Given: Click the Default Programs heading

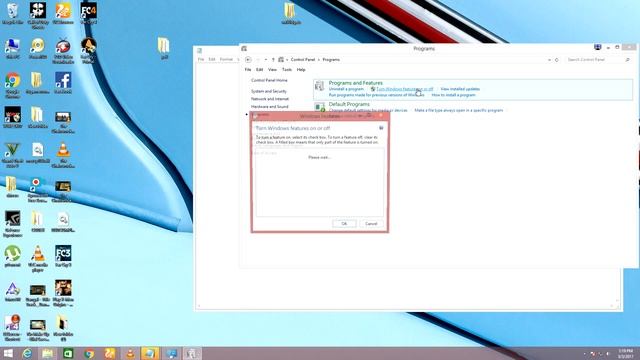Looking at the screenshot, I should click(349, 104).
